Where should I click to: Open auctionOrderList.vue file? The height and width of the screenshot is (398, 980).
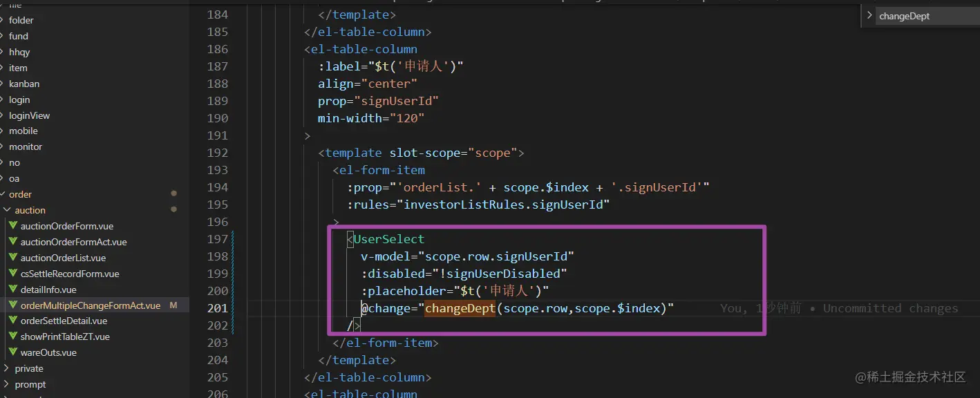[x=63, y=258]
